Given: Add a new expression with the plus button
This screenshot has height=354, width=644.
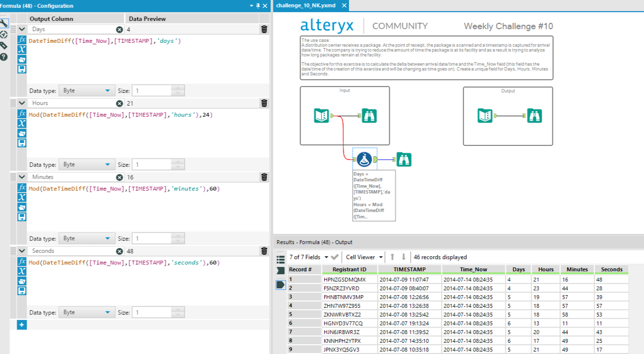Looking at the screenshot, I should coord(22,325).
